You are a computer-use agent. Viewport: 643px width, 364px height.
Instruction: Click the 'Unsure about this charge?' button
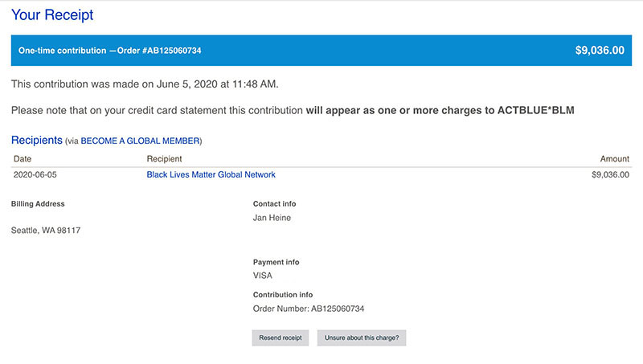[x=361, y=337]
